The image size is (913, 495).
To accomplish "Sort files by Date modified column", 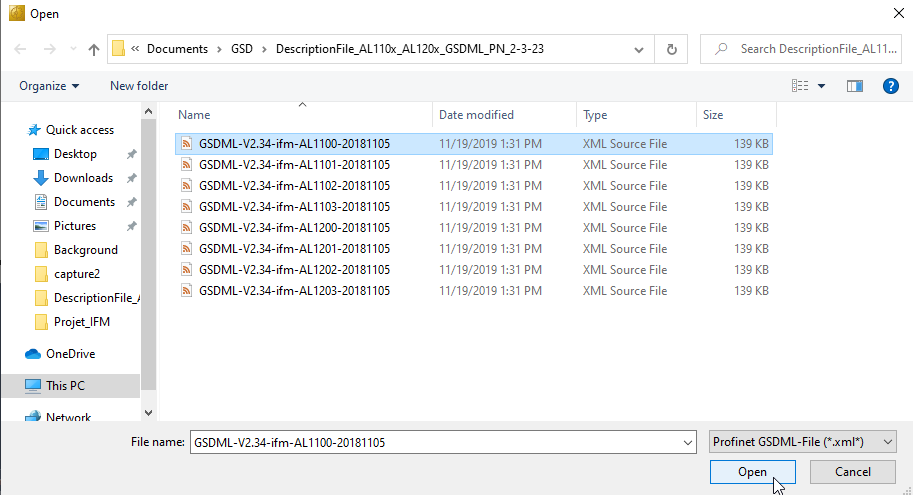I will (x=476, y=115).
